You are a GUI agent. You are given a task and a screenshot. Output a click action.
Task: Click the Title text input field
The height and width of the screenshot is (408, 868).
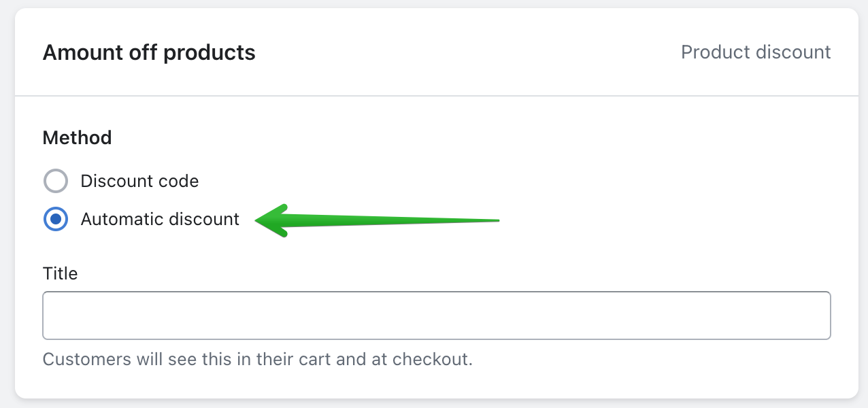tap(436, 316)
